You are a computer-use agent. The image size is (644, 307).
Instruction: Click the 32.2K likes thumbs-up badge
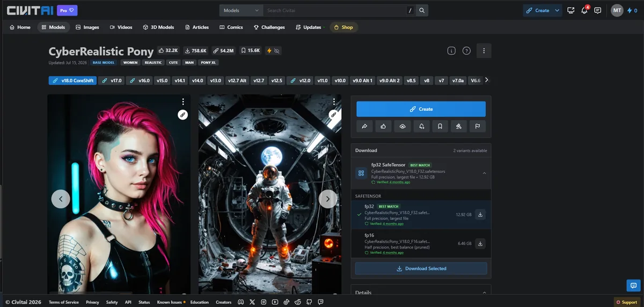[168, 50]
